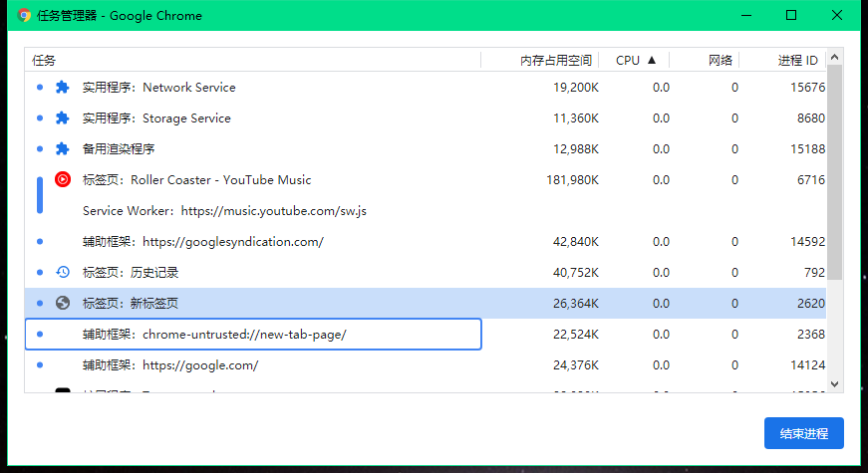Click the globe icon for 新标签页
868x473 pixels.
tap(63, 303)
